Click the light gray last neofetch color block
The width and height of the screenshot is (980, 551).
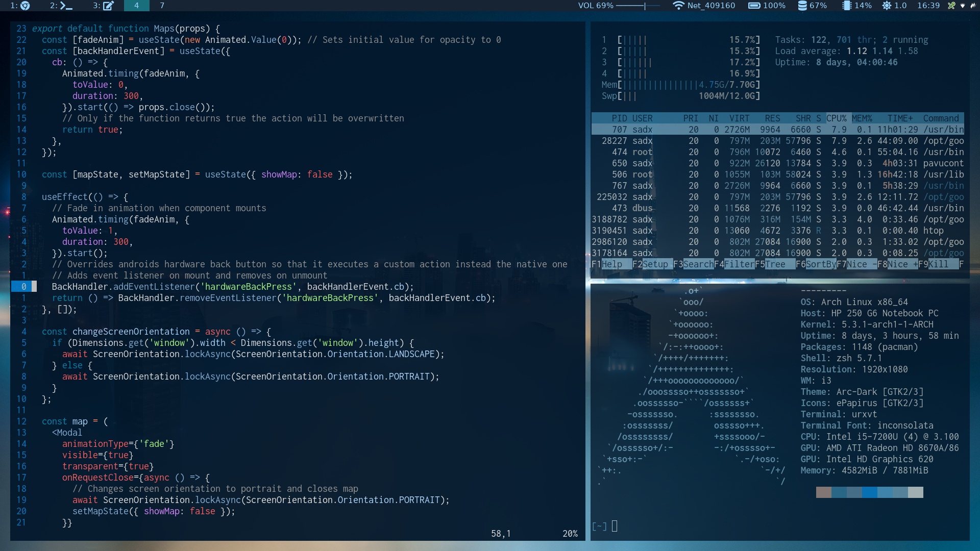point(916,492)
